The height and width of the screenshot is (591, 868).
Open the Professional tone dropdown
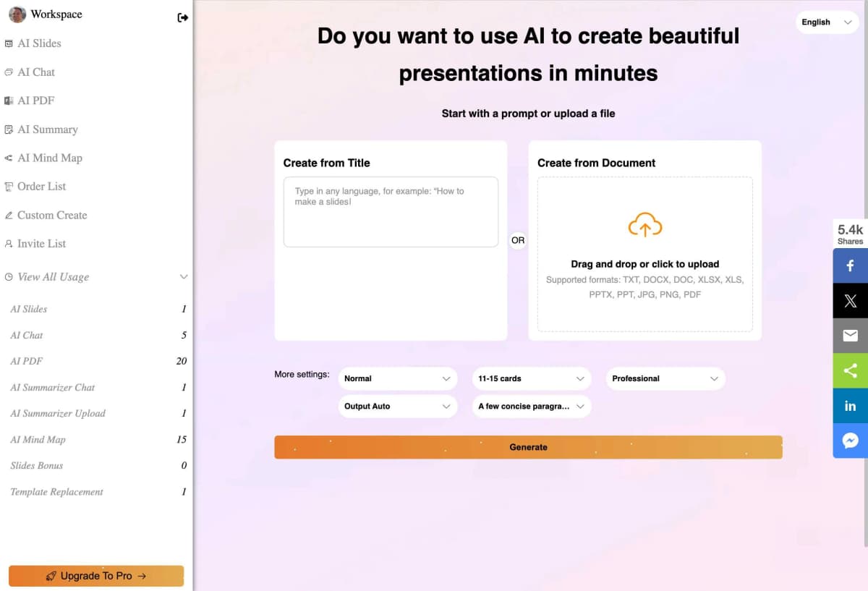click(x=665, y=378)
